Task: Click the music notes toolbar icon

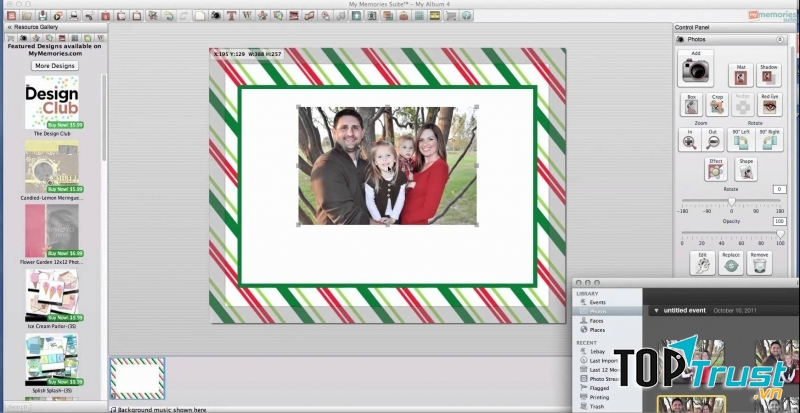Action: [341, 16]
